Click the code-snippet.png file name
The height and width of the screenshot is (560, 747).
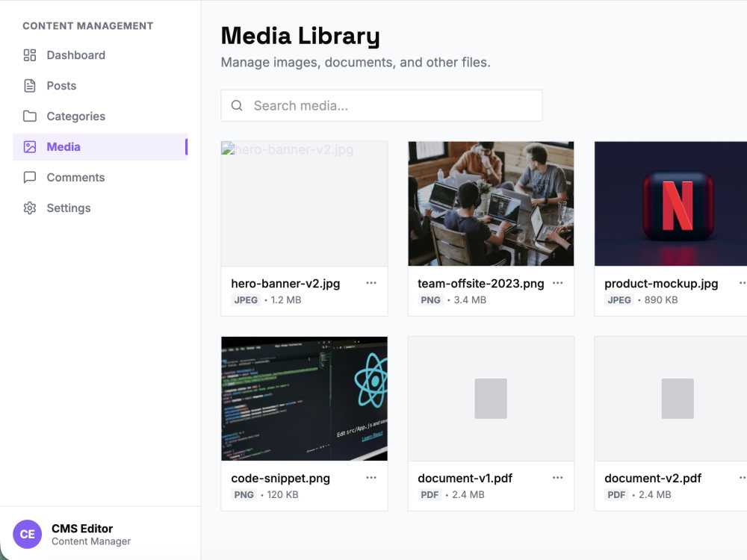[281, 479]
